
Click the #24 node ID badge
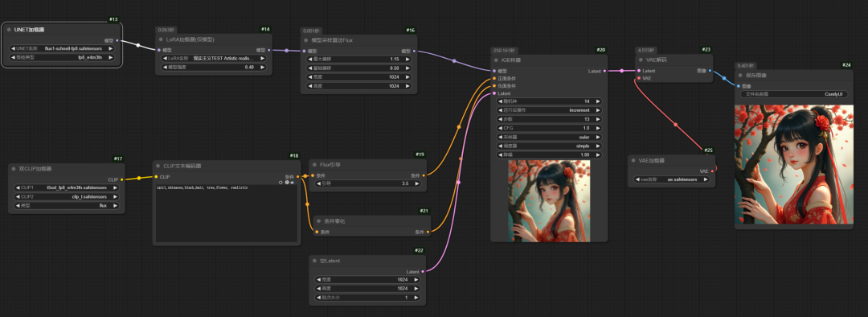tap(846, 65)
